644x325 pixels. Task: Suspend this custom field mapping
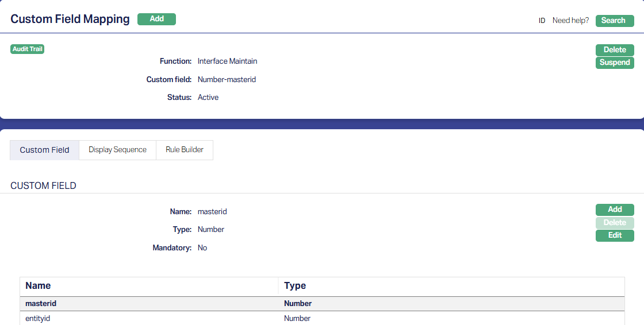pos(615,63)
